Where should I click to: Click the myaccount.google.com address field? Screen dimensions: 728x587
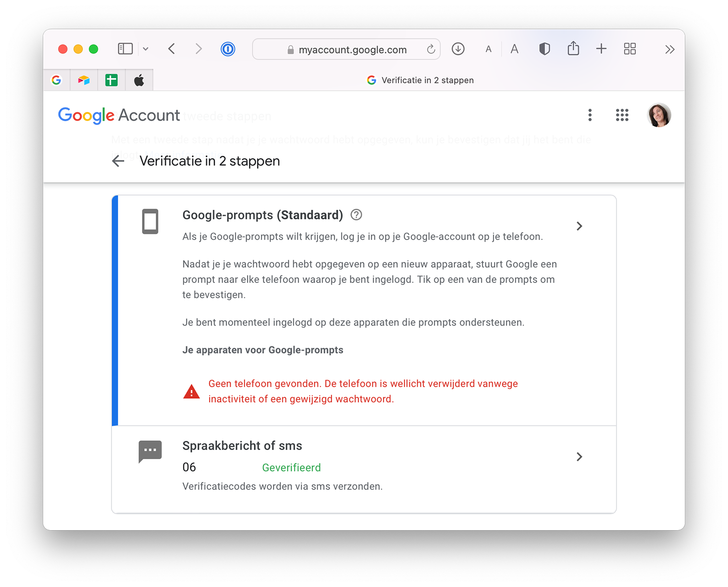347,50
